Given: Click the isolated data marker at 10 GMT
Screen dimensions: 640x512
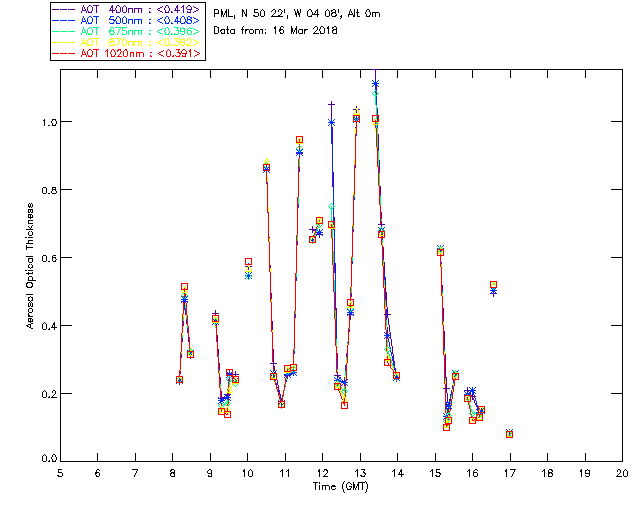Looking at the screenshot, I should pyautogui.click(x=248, y=263).
